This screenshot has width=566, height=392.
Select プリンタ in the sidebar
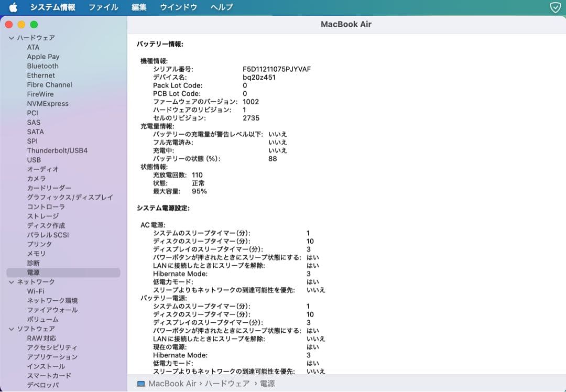click(39, 244)
